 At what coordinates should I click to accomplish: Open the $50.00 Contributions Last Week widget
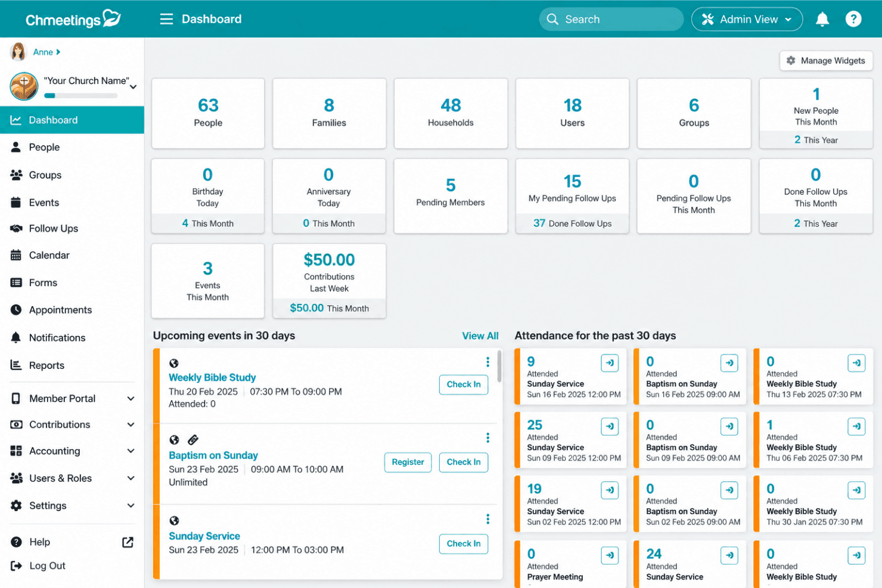click(x=330, y=281)
